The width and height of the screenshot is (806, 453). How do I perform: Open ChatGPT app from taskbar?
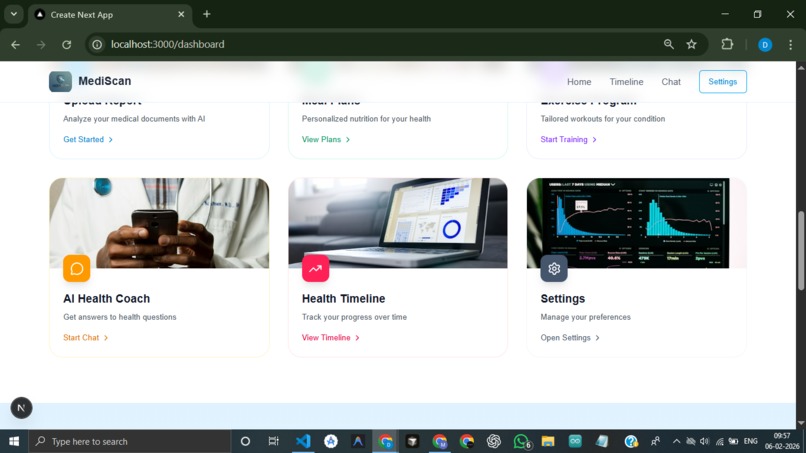(x=493, y=441)
